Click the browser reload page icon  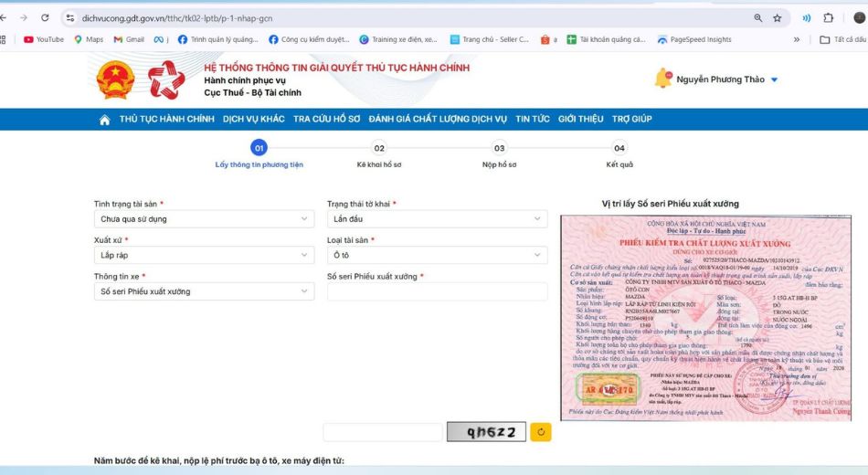(x=45, y=17)
